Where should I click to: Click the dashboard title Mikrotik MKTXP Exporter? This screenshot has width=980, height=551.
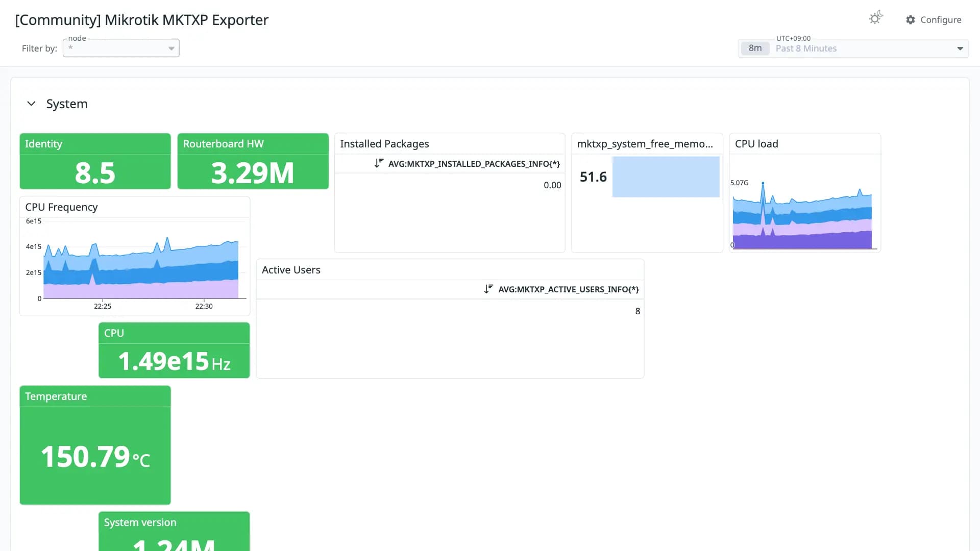pyautogui.click(x=142, y=20)
